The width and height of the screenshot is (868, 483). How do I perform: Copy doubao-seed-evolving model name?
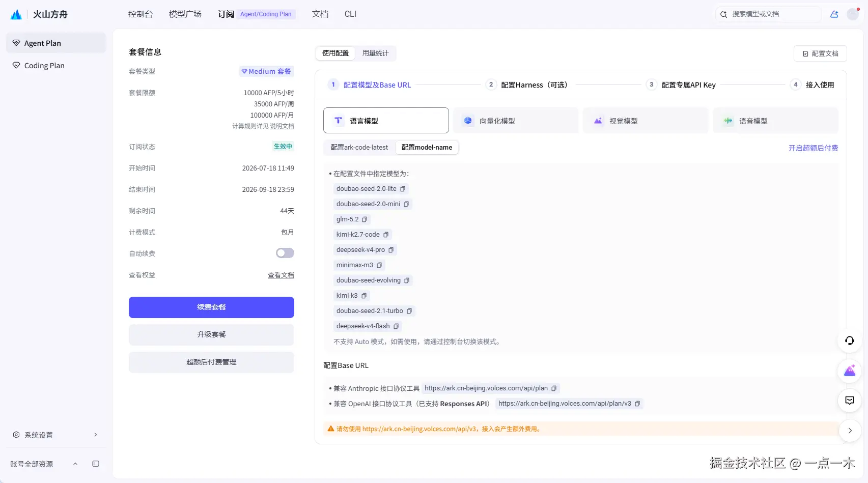tap(407, 280)
